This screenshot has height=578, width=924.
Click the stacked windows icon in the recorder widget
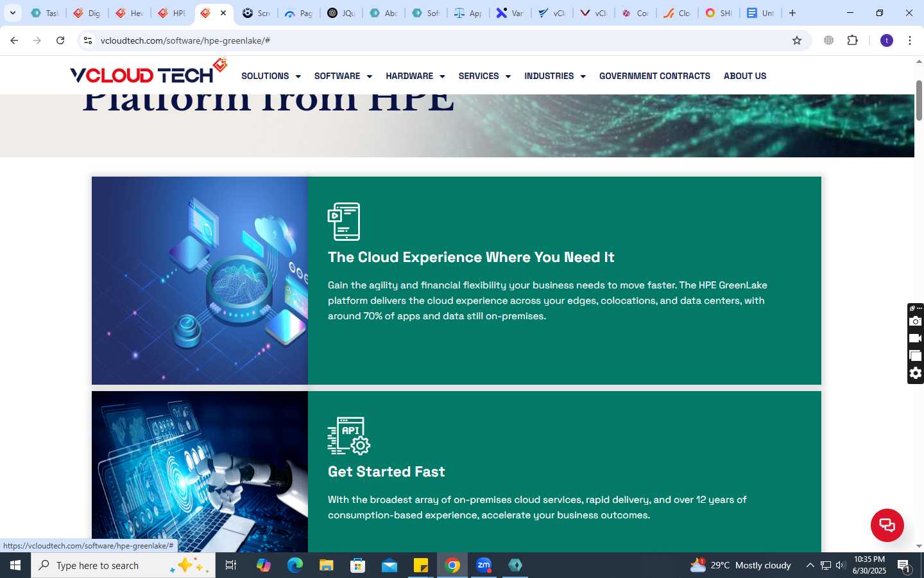pos(916,356)
